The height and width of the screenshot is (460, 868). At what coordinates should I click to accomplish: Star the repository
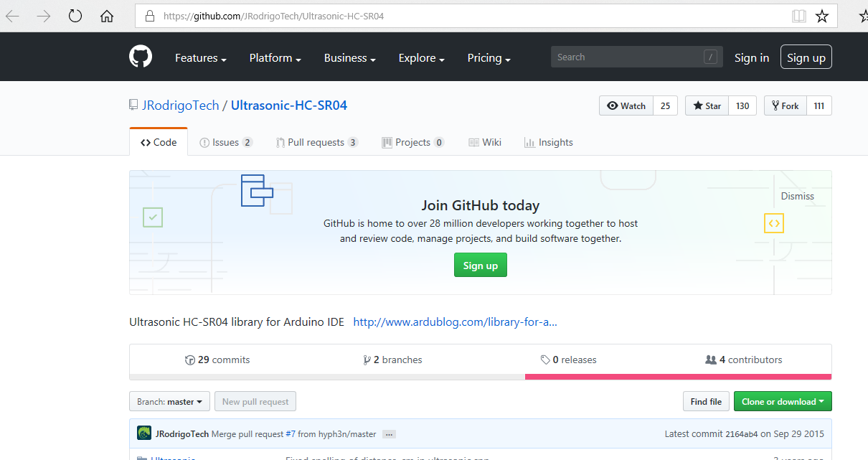click(x=707, y=105)
